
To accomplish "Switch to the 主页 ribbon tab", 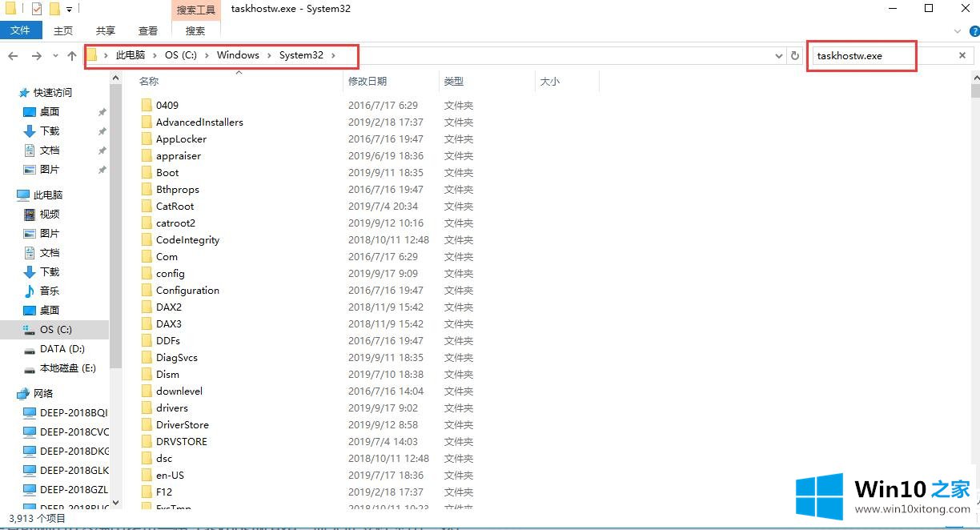I will click(63, 30).
